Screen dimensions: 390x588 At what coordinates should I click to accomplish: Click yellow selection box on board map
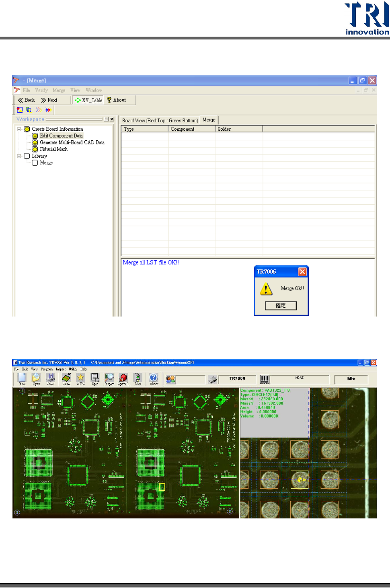click(162, 487)
